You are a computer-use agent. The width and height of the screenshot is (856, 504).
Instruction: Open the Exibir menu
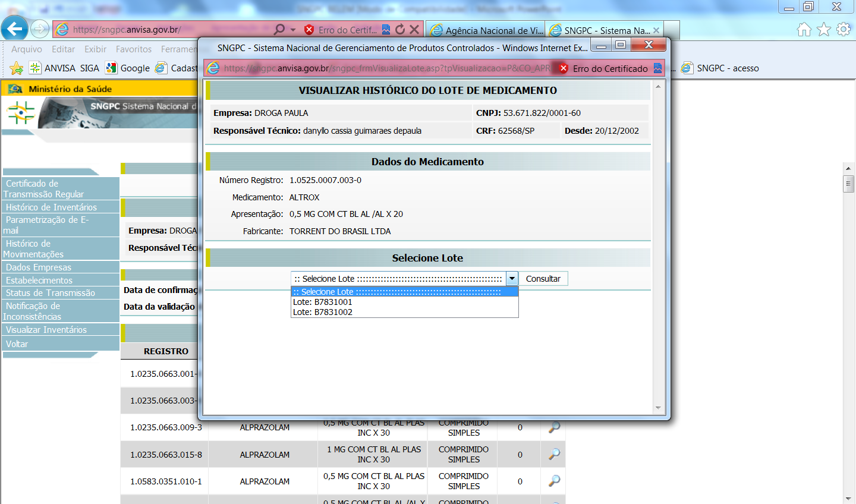(95, 49)
